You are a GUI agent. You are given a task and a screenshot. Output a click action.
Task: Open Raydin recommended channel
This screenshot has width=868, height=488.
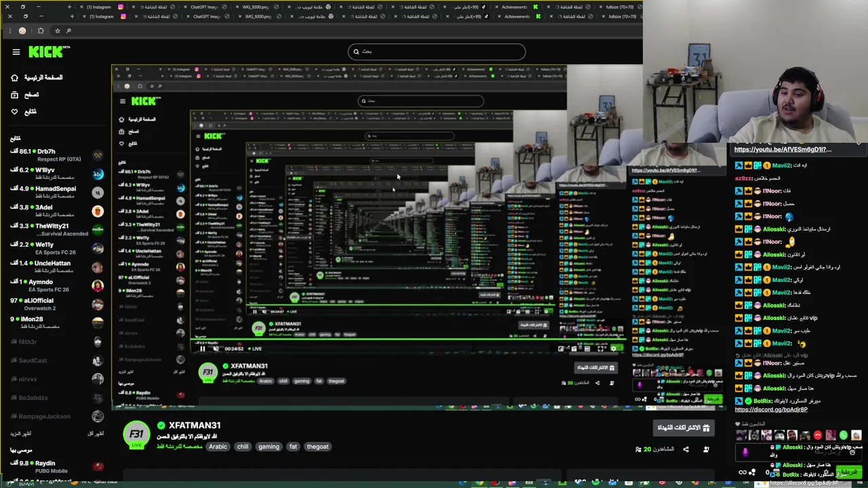click(57, 467)
